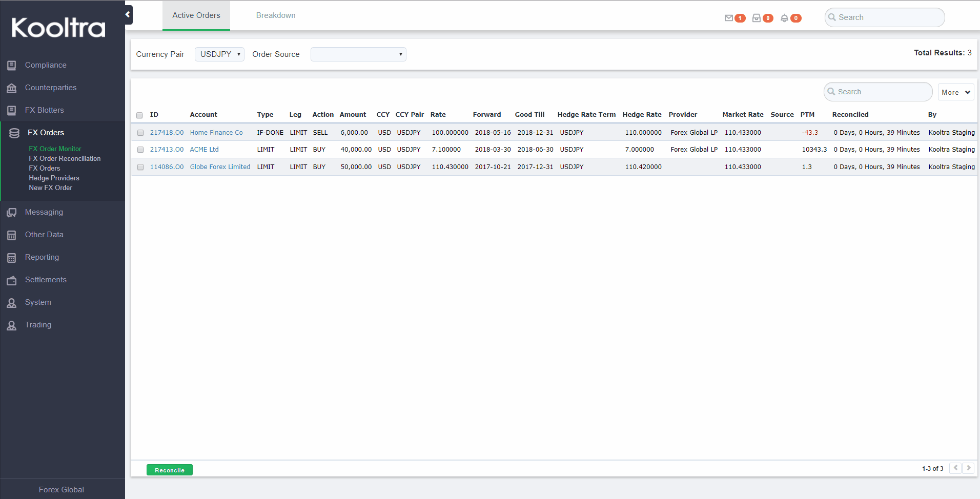
Task: Check the box for order 217413.00
Action: pos(140,150)
